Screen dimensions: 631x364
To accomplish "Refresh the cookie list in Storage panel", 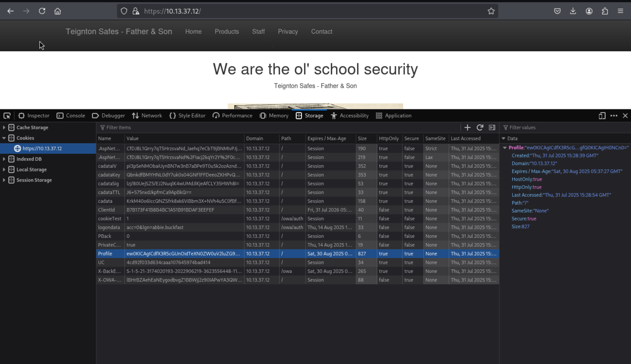I will point(480,127).
